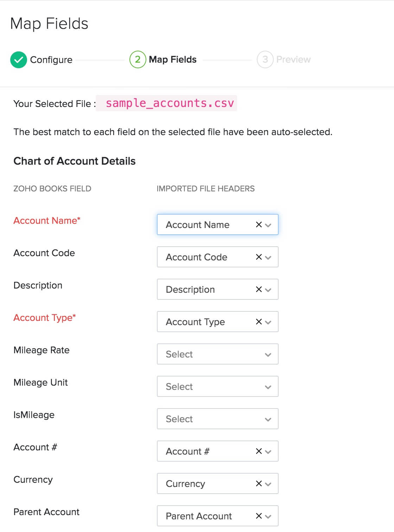394x532 pixels.
Task: Open the Mileage Unit Select dropdown
Action: coord(268,386)
